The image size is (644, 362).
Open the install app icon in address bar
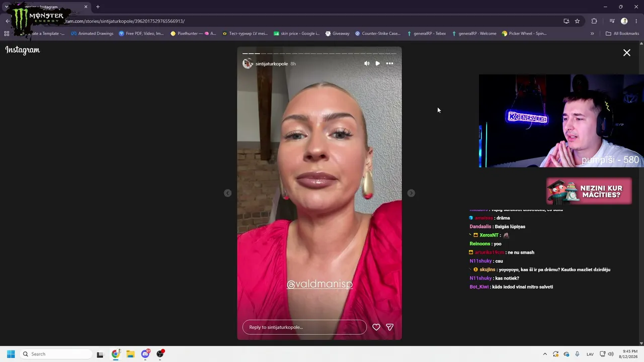click(566, 21)
